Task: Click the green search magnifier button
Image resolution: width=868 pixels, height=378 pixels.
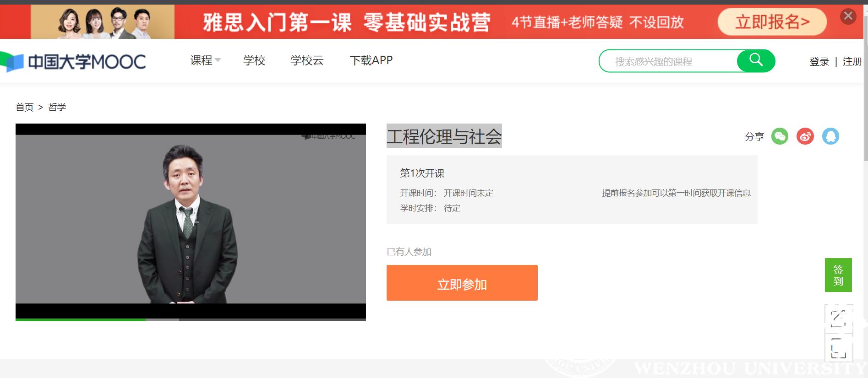Action: 756,60
